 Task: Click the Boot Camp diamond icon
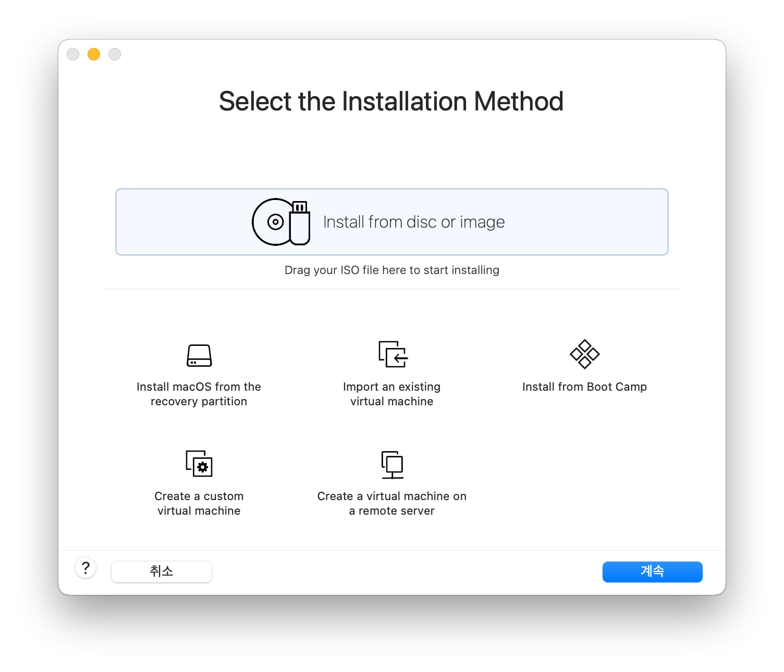pyautogui.click(x=584, y=354)
